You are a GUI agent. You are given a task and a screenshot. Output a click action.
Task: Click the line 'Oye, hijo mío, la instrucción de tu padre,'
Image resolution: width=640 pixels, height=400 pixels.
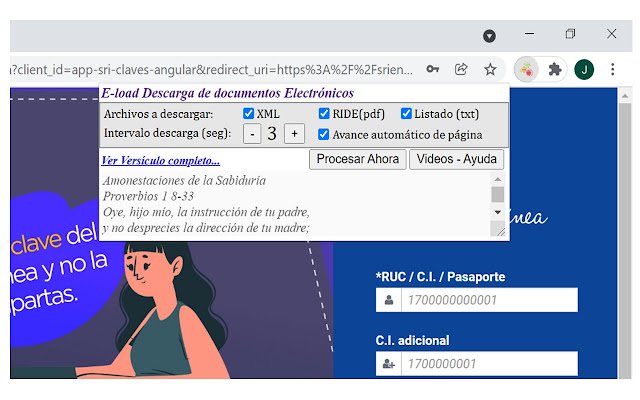coord(206,212)
